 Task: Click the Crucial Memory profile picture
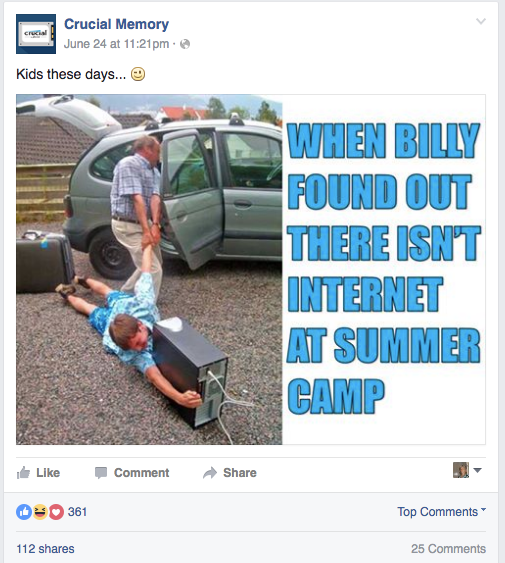pos(36,34)
